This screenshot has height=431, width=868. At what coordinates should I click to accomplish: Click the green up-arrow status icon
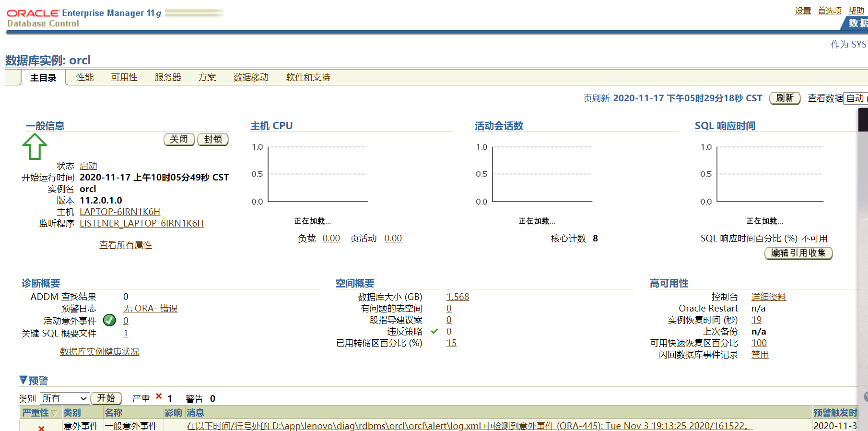coord(35,146)
